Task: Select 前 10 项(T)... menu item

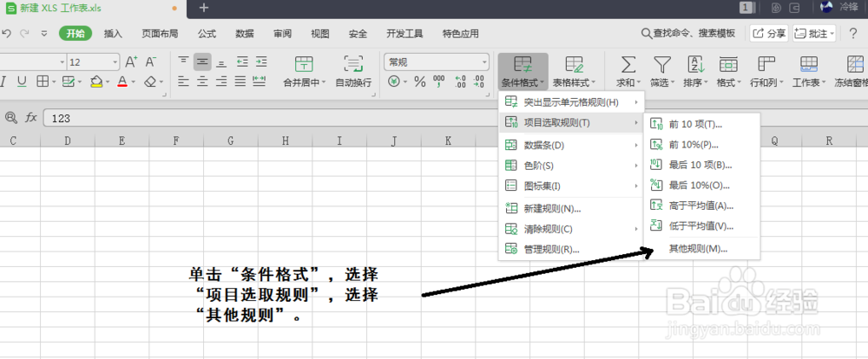Action: [702, 125]
